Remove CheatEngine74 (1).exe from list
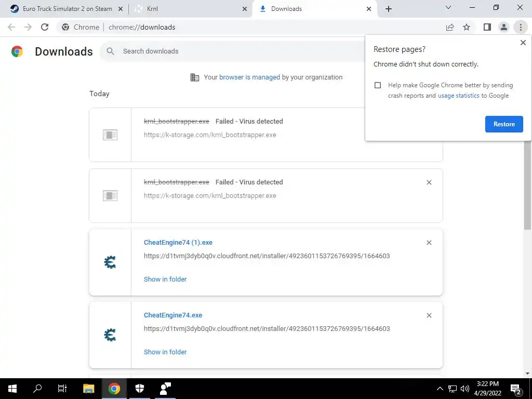 pos(429,243)
